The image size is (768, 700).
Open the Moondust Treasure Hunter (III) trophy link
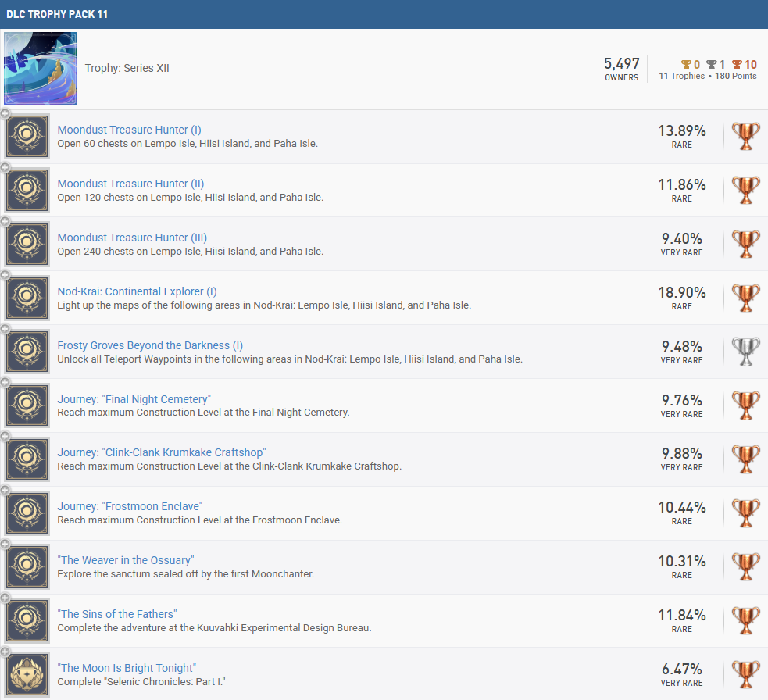[132, 237]
